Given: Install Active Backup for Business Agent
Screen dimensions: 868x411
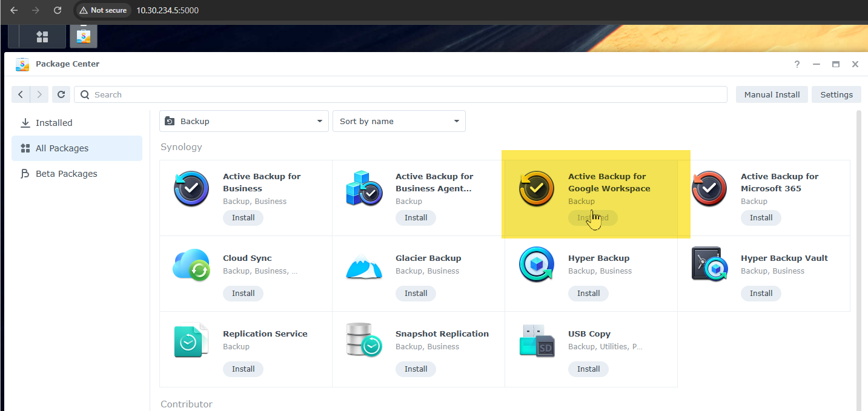Looking at the screenshot, I should (416, 218).
